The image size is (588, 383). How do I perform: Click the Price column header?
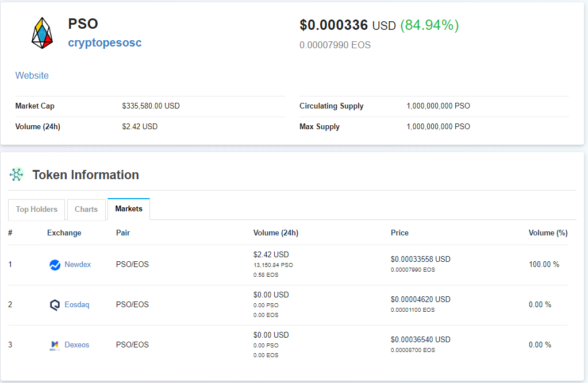point(399,233)
